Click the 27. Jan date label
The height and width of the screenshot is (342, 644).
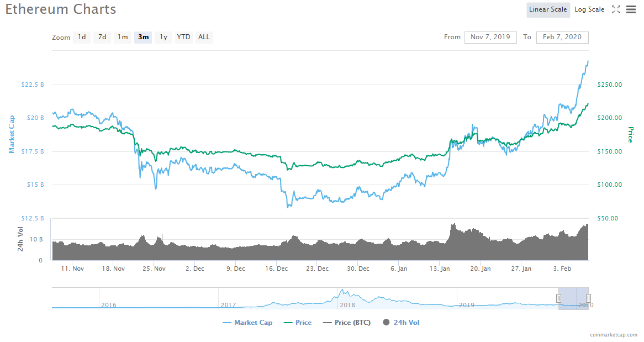click(521, 269)
